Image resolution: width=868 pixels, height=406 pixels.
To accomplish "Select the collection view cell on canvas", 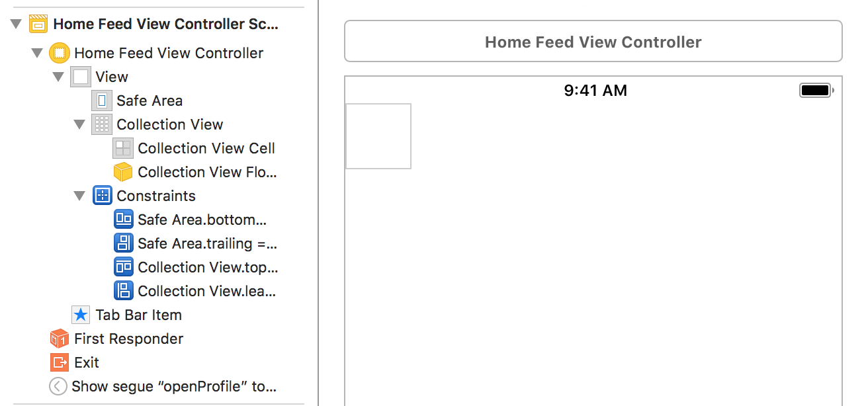I will (x=378, y=136).
